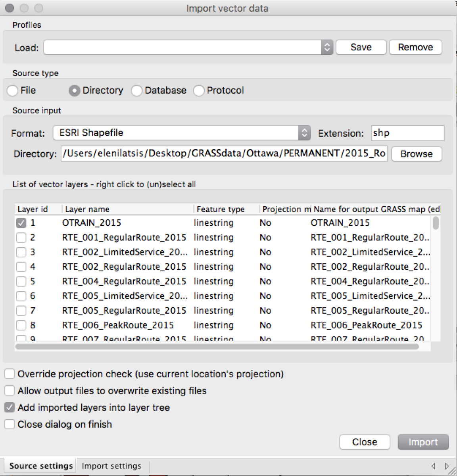Enable Allow output files to overwrite existing files

(x=9, y=390)
